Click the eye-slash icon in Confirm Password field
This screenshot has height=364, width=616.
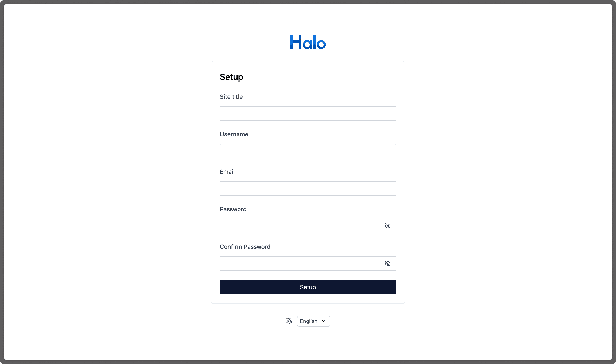pos(387,264)
